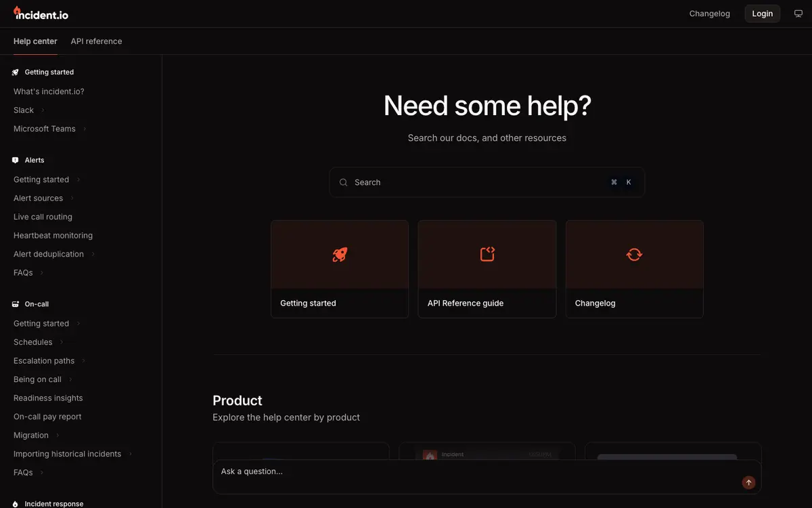The width and height of the screenshot is (812, 508).
Task: Open Live call routing page
Action: (43, 217)
